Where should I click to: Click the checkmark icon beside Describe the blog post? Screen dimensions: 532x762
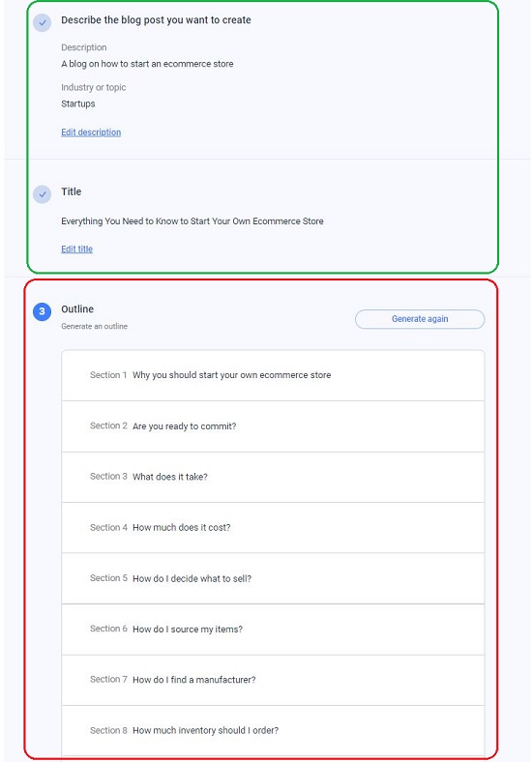click(x=43, y=22)
